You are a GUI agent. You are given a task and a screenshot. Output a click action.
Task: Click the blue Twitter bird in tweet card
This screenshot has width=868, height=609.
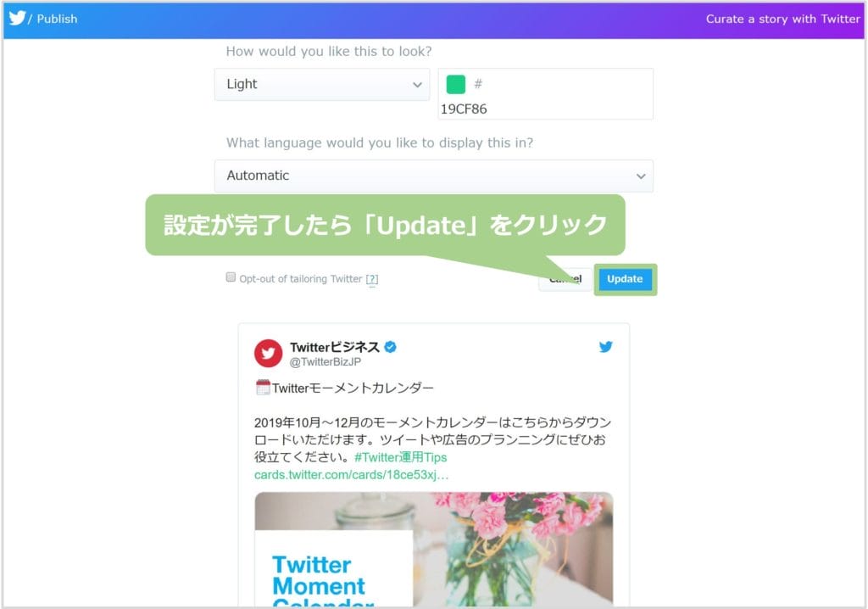(x=605, y=347)
